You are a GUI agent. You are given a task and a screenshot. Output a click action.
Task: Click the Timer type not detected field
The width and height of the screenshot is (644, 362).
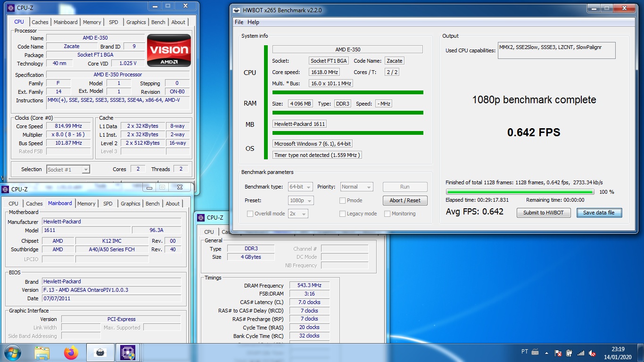[x=317, y=155]
